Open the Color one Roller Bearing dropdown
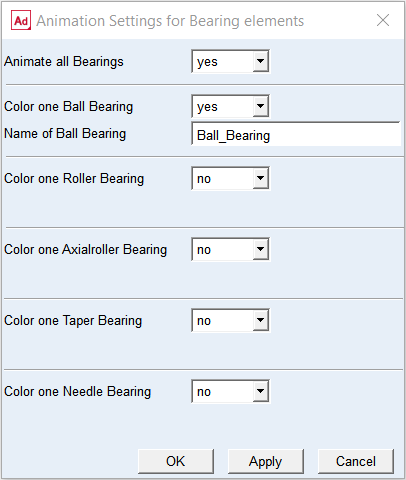The height and width of the screenshot is (480, 406). point(230,179)
